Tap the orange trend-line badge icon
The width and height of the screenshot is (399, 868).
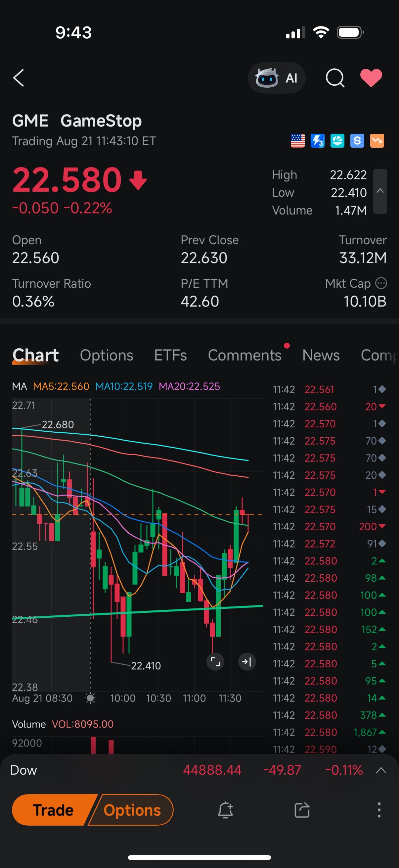click(x=377, y=141)
